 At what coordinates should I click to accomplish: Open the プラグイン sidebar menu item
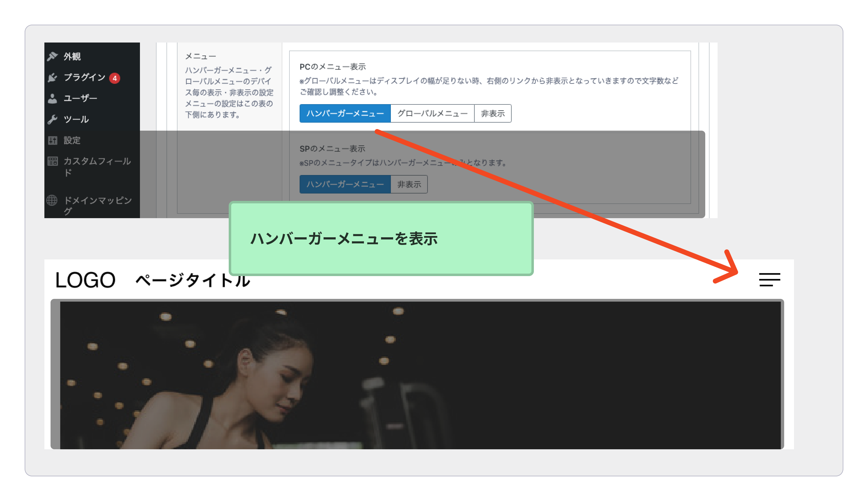click(x=84, y=78)
